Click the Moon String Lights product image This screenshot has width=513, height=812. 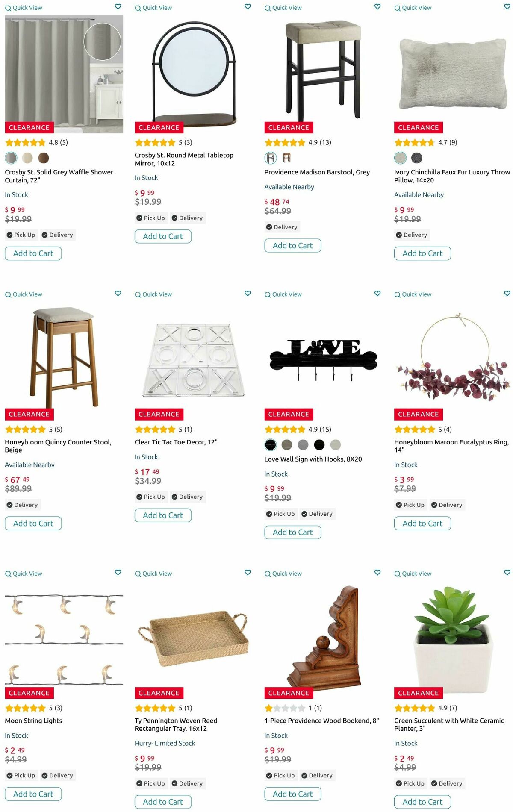coord(64,637)
